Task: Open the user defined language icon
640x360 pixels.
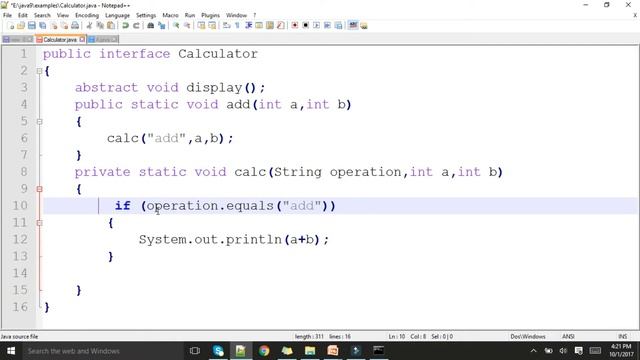Action: click(259, 26)
